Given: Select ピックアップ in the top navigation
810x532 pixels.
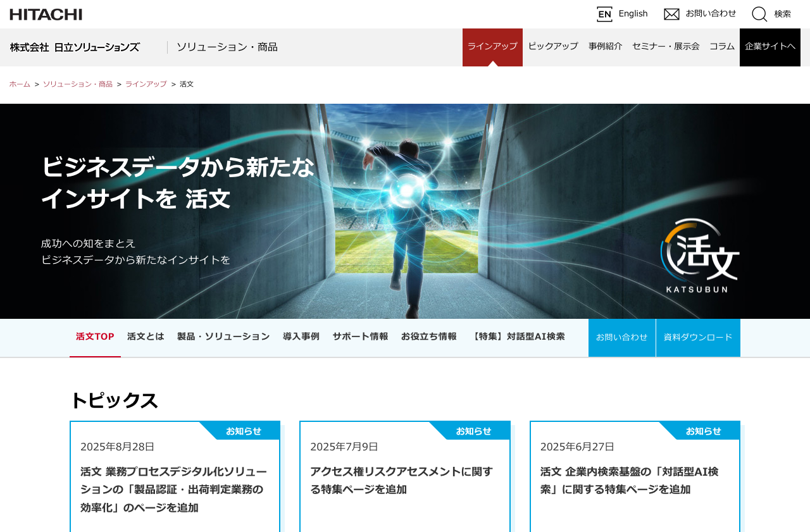Looking at the screenshot, I should pos(552,46).
